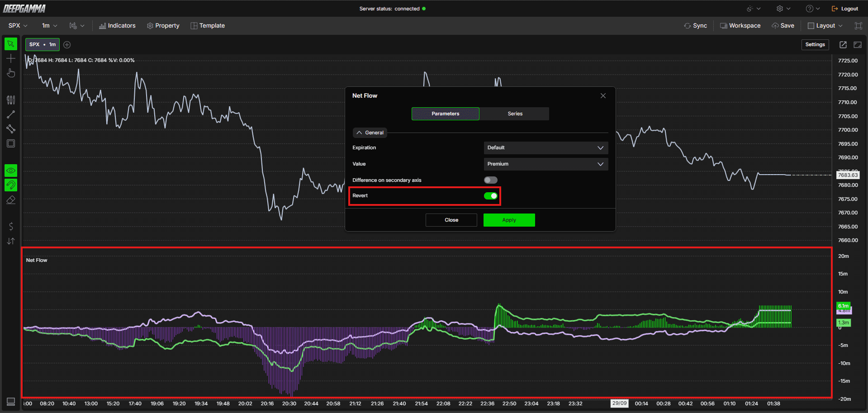Image resolution: width=868 pixels, height=413 pixels.
Task: Click the Close button in dialog
Action: coord(451,220)
